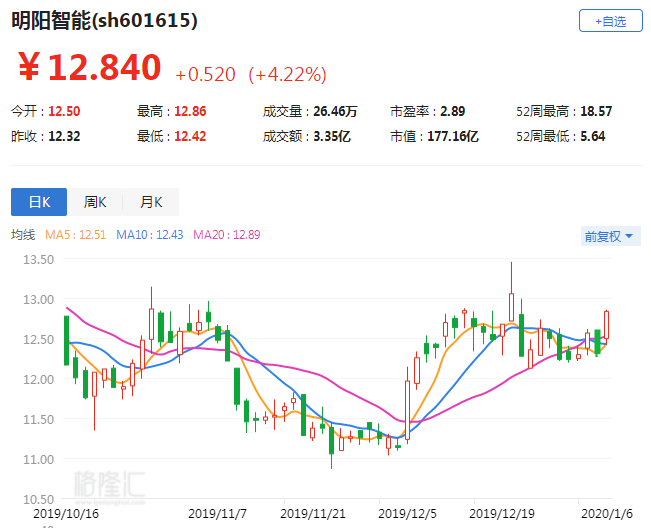651x528 pixels.
Task: Click the 2019/12/19 date axis label
Action: tap(502, 513)
